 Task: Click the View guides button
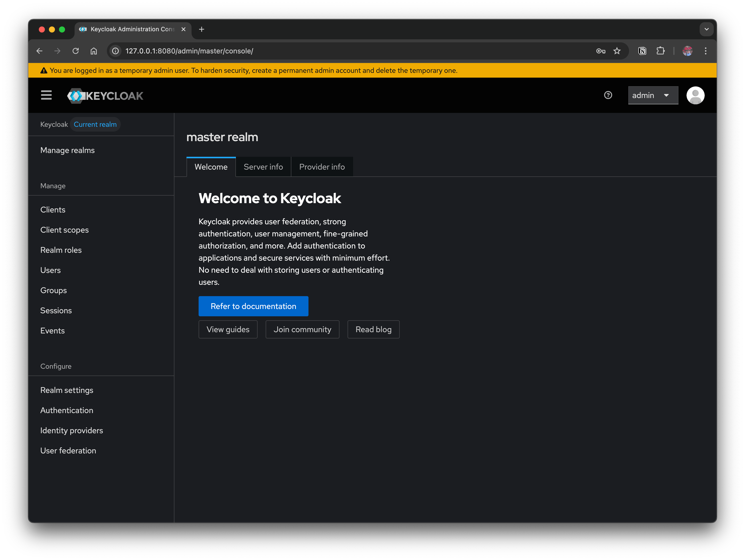click(228, 329)
